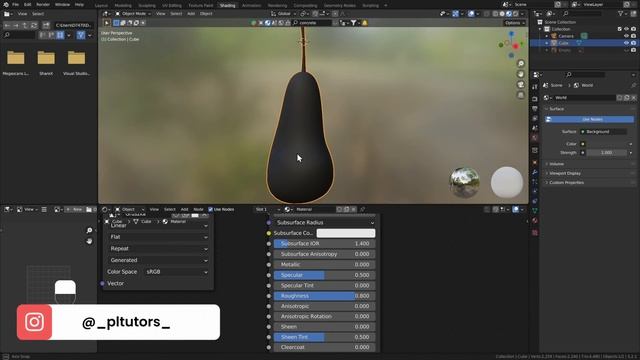
Task: Refresh the file browser list
Action: [34, 25]
